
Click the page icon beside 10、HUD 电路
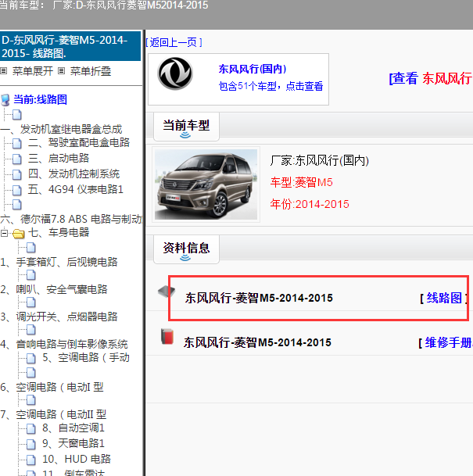tap(31, 460)
